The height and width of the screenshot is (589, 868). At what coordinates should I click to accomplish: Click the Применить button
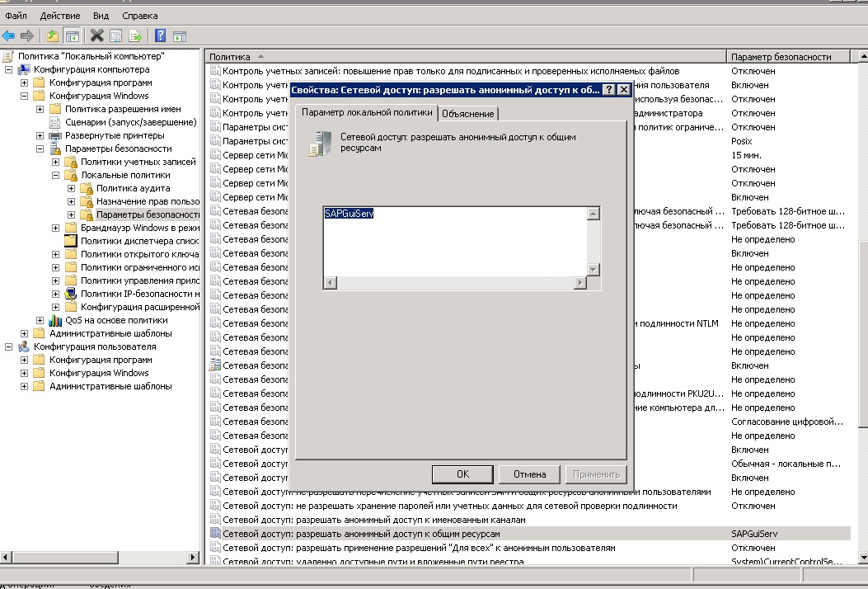point(596,474)
